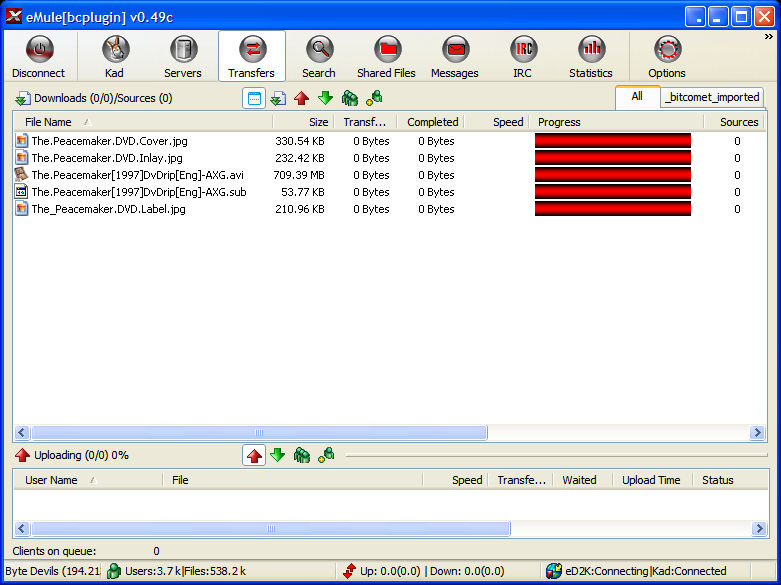Show downloads only in top pane toolbar
Screen dimensions: 781x585
278,98
